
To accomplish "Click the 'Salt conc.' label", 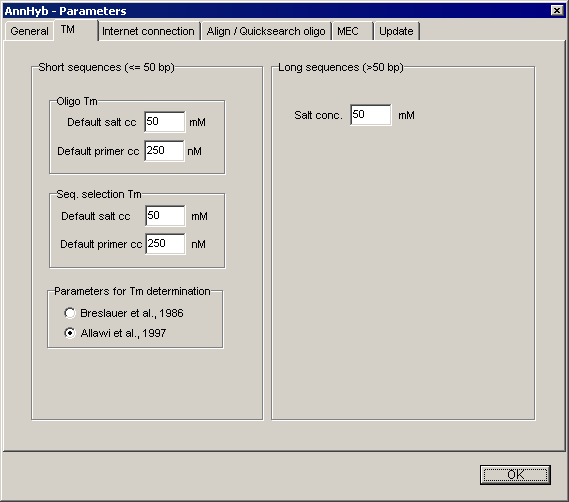I will pos(318,115).
